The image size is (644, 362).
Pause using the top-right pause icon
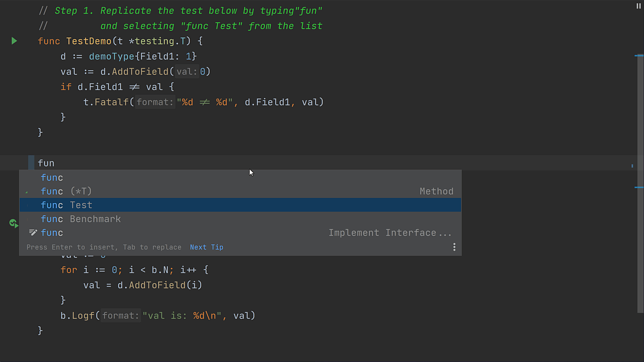click(639, 6)
